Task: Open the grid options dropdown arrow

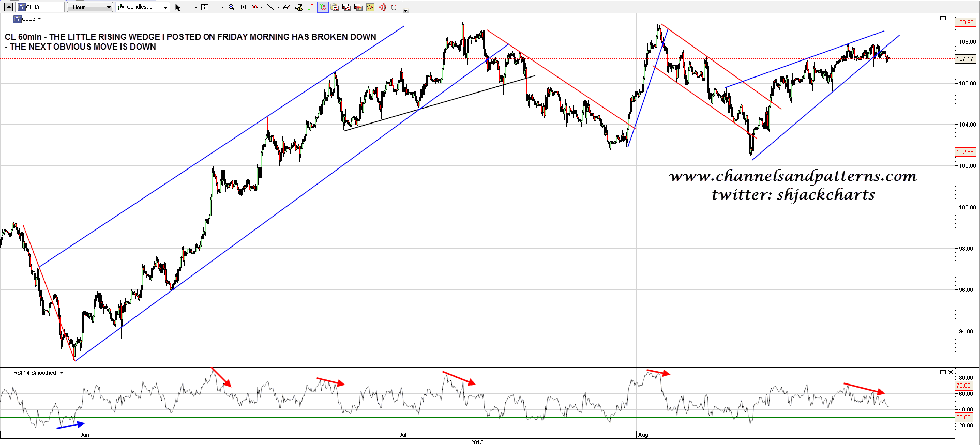Action: (222, 7)
